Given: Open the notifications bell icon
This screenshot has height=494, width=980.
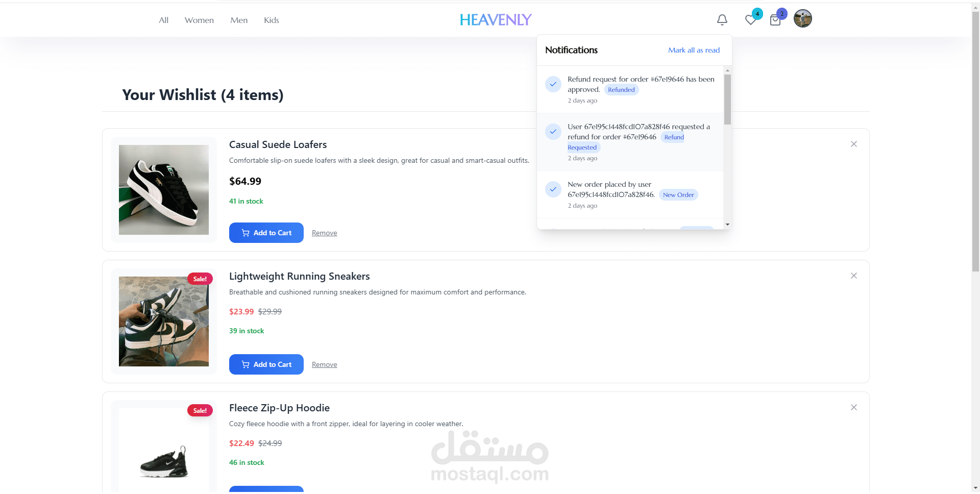Looking at the screenshot, I should 722,20.
